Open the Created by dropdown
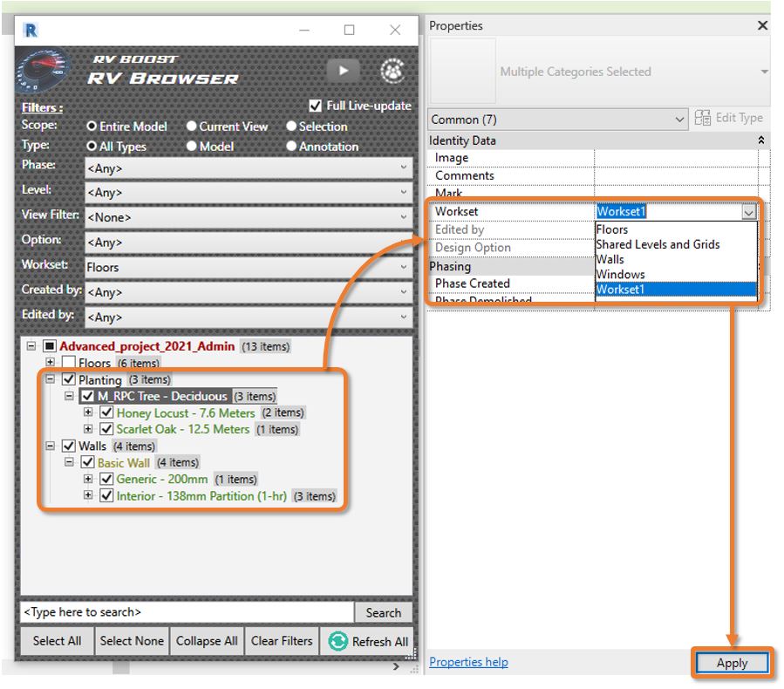Viewport: 784px width, 689px height. tap(249, 292)
